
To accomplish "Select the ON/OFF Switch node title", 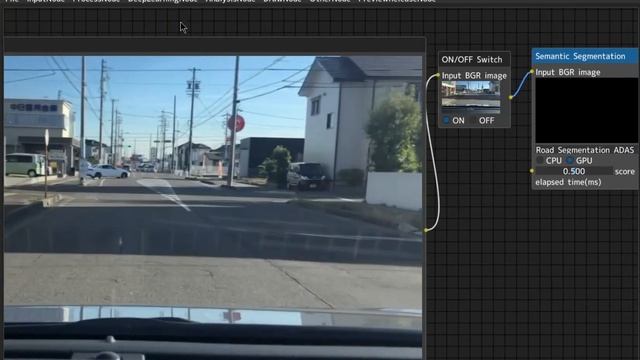I will [x=472, y=60].
